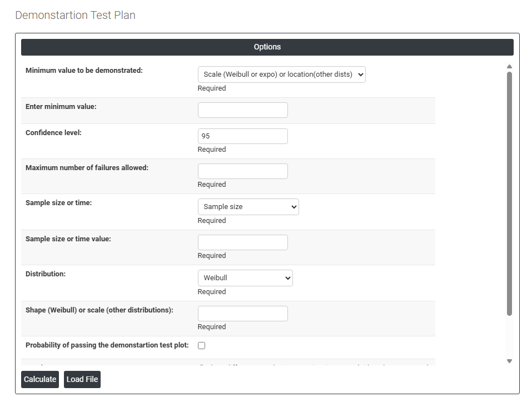The image size is (532, 402).
Task: Click the Sample size or time value field
Action: (243, 242)
